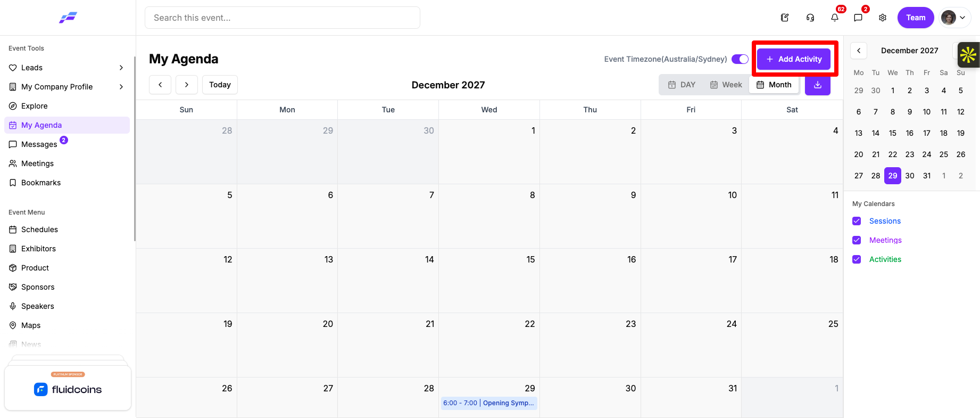This screenshot has width=980, height=418.
Task: Click the Today button
Action: click(x=220, y=85)
